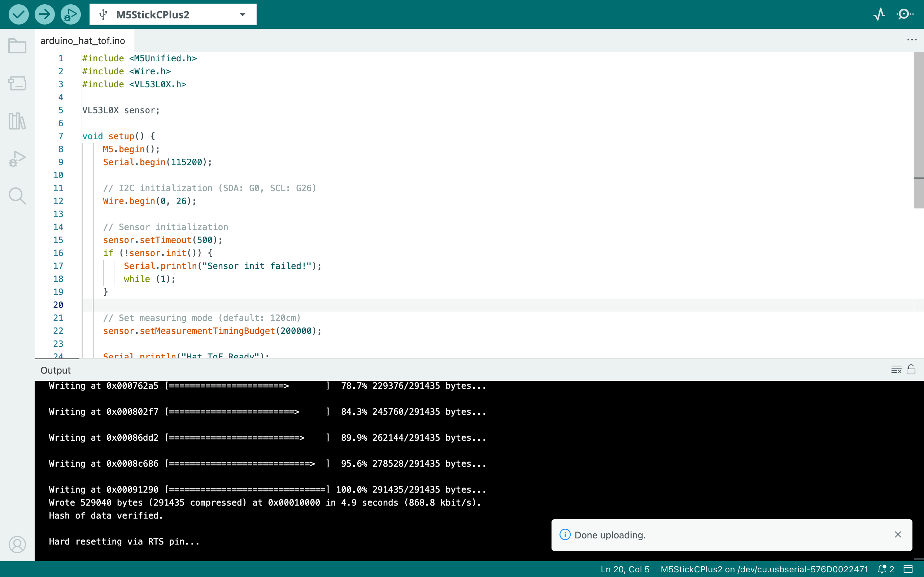The image size is (924, 577).
Task: Open the Search sidebar panel
Action: tap(17, 196)
